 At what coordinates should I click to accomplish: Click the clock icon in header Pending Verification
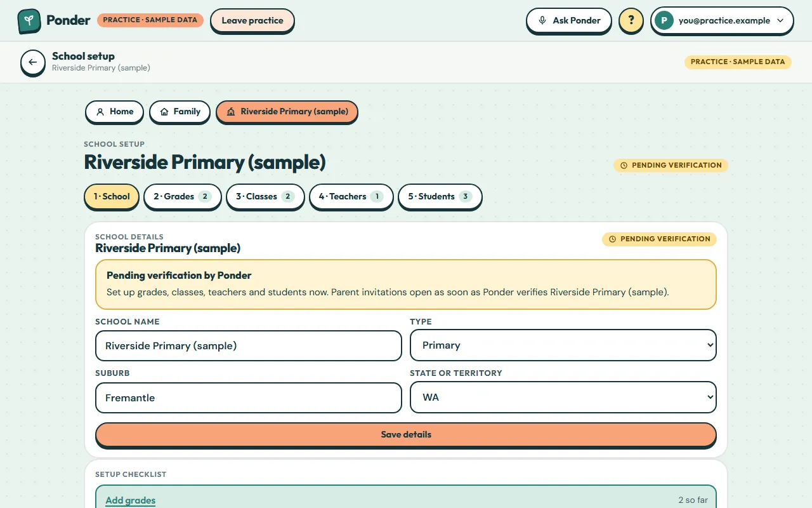coord(624,165)
